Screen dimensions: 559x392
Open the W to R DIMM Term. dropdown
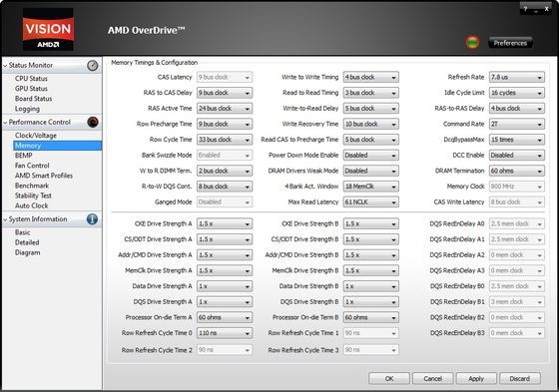(225, 171)
